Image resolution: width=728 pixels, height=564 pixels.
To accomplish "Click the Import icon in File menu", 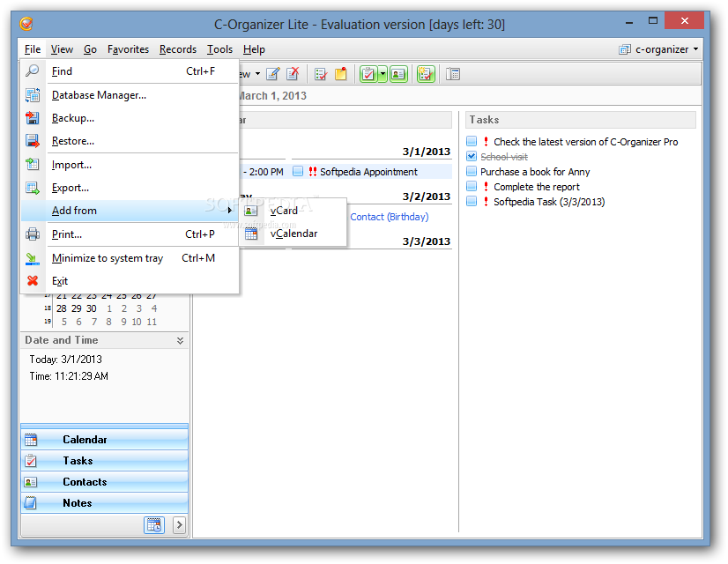I will click(x=32, y=164).
